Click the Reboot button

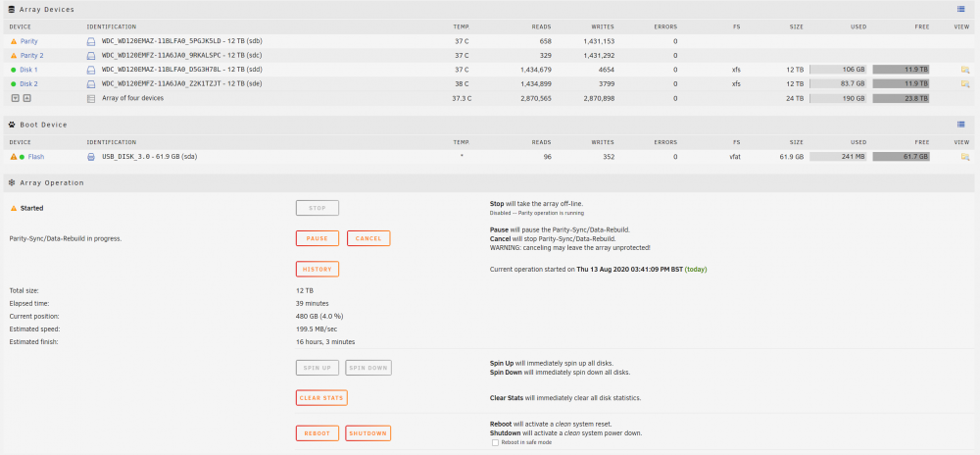318,433
